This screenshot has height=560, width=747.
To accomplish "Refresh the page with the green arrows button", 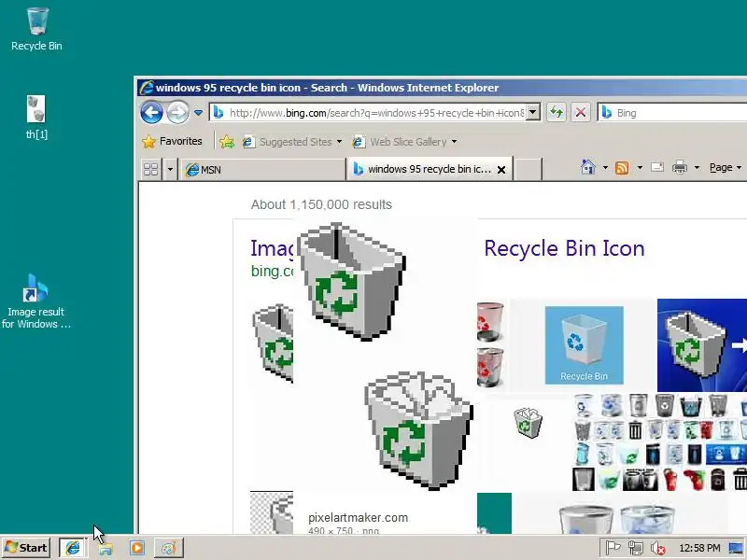I will tap(556, 113).
